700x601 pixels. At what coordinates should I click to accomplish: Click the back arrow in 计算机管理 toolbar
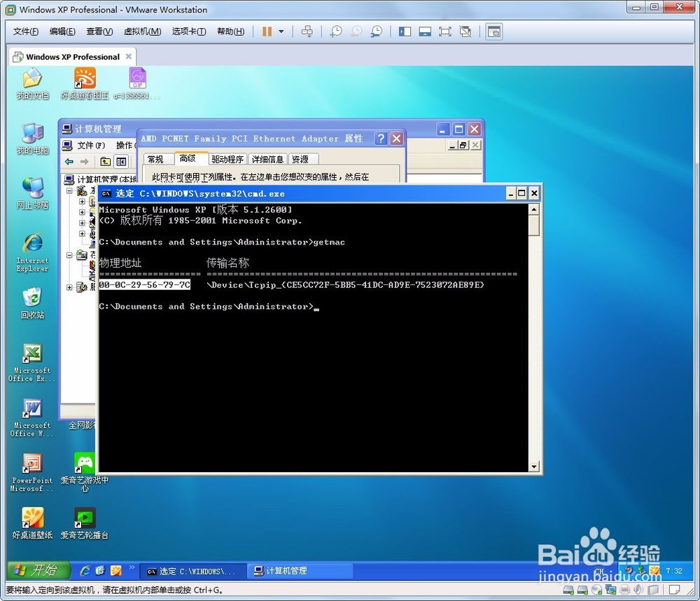tap(69, 162)
